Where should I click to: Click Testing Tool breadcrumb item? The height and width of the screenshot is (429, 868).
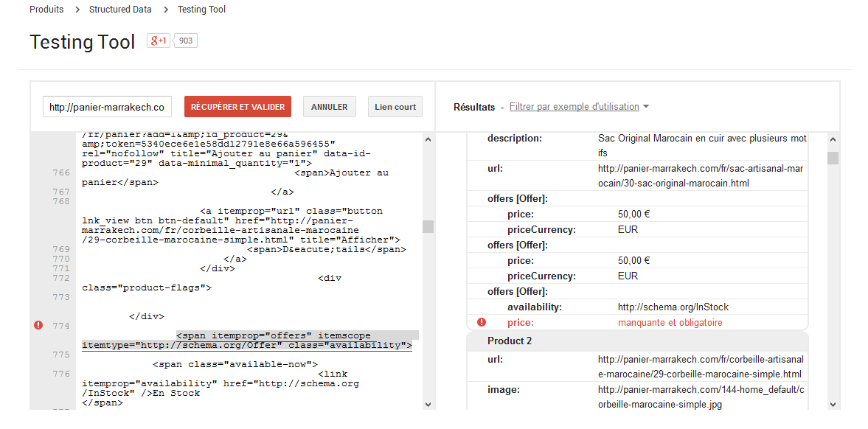point(201,10)
